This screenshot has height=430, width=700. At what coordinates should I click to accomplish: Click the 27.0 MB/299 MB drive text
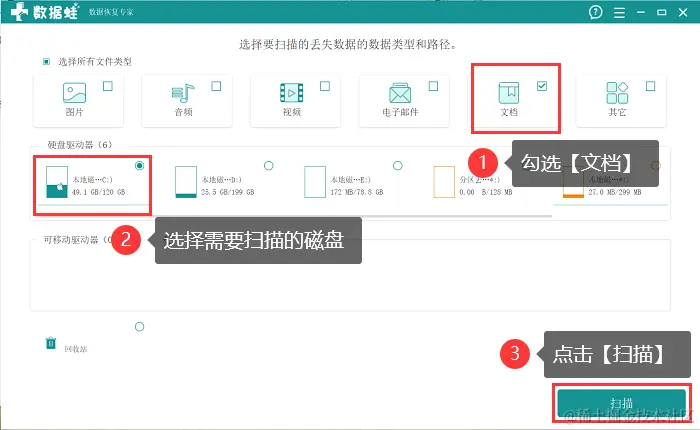[x=615, y=192]
